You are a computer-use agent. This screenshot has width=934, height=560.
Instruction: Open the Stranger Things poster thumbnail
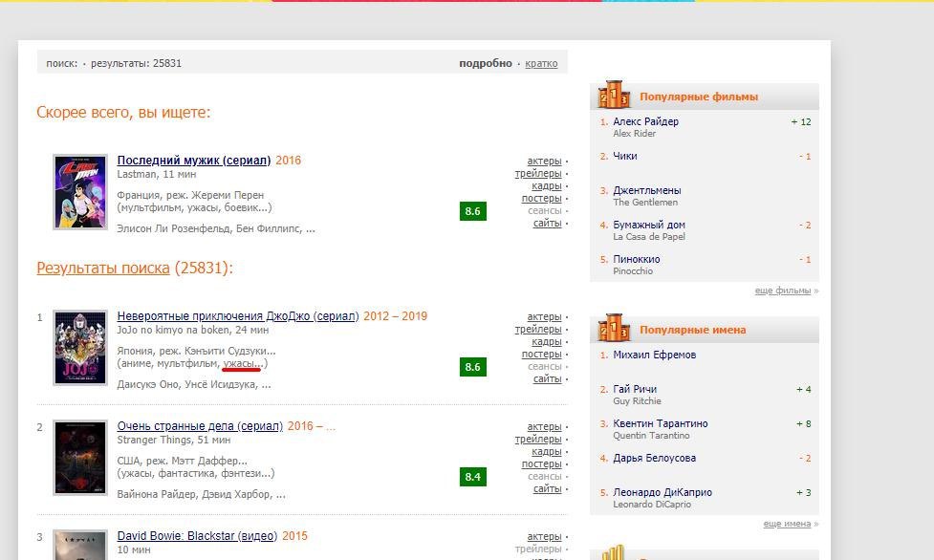click(x=80, y=458)
